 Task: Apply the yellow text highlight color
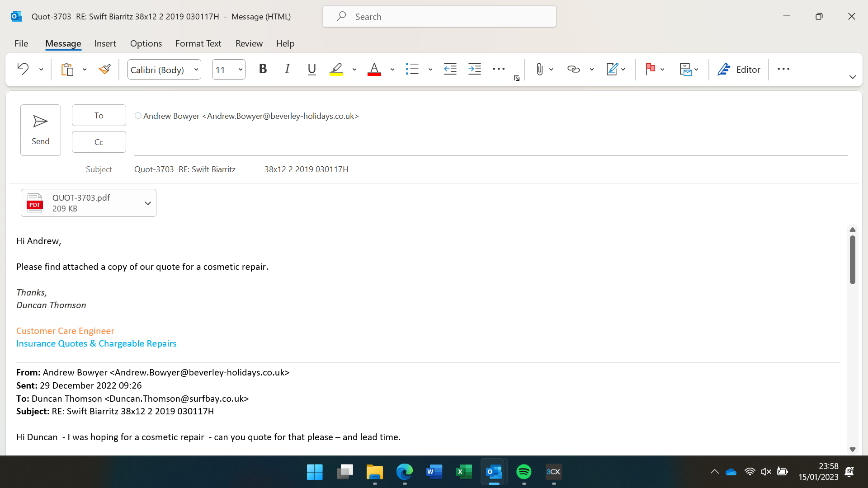(336, 69)
